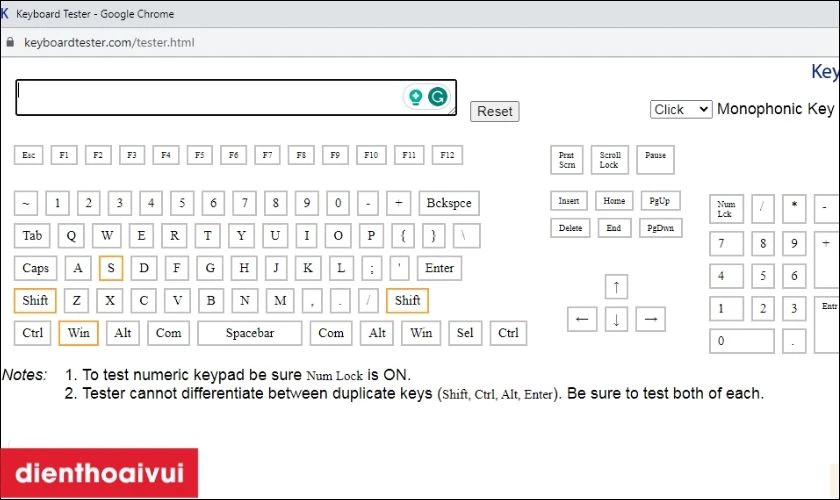
Task: Click the M key
Action: (280, 301)
